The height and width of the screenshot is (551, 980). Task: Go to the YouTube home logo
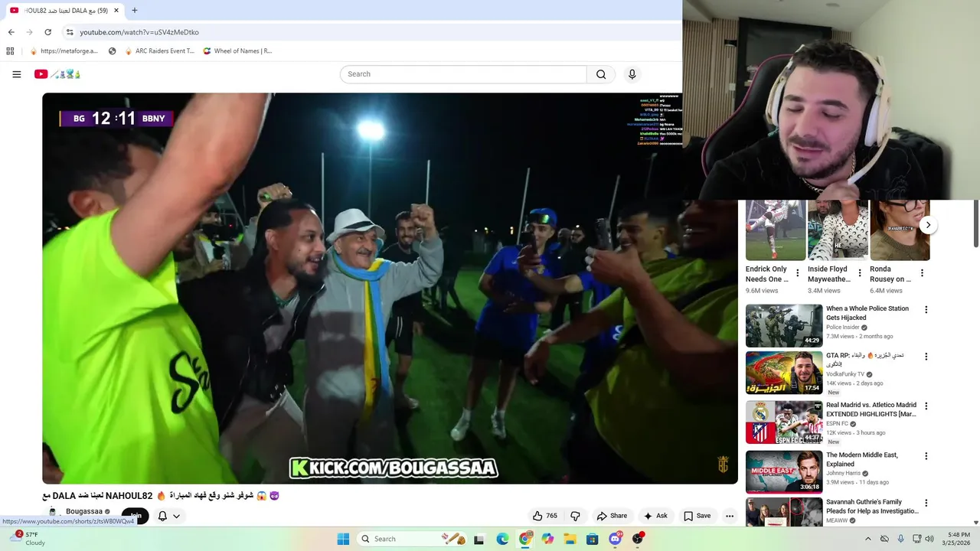pyautogui.click(x=57, y=74)
